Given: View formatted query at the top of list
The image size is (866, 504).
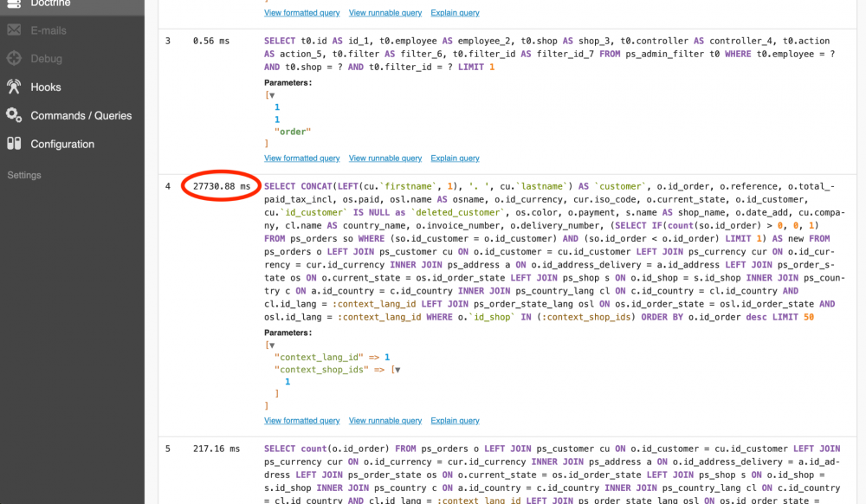Looking at the screenshot, I should click(x=301, y=12).
